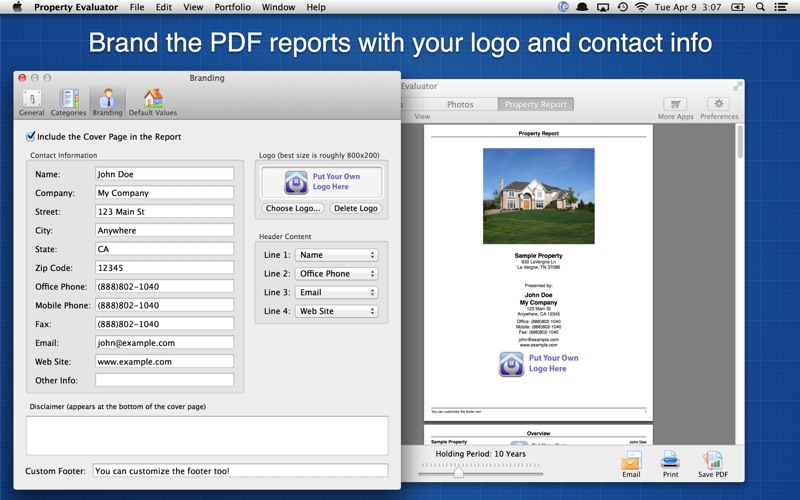Screen dimensions: 800x500
Task: Select the Branding preferences pane
Action: [107, 103]
